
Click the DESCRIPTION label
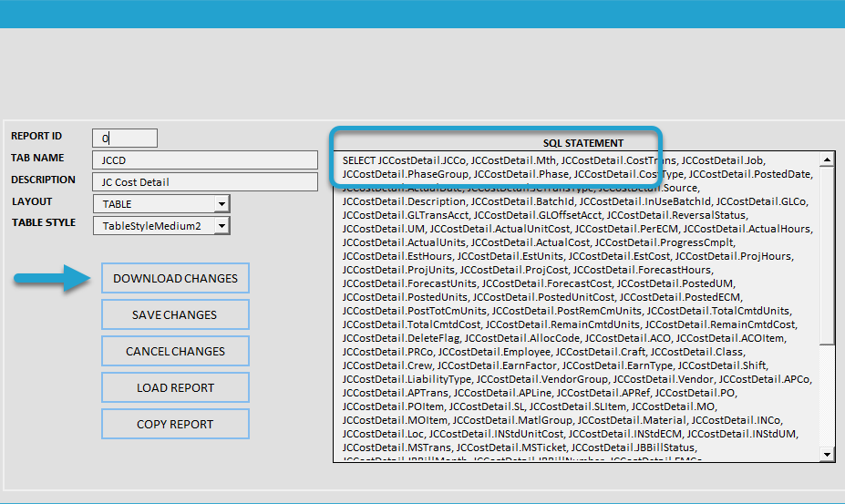coord(43,180)
